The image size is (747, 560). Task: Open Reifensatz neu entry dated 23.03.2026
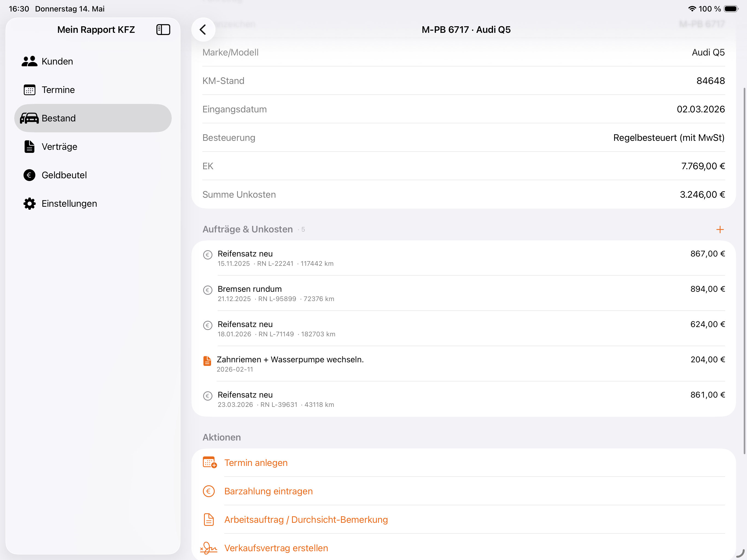pos(463,399)
